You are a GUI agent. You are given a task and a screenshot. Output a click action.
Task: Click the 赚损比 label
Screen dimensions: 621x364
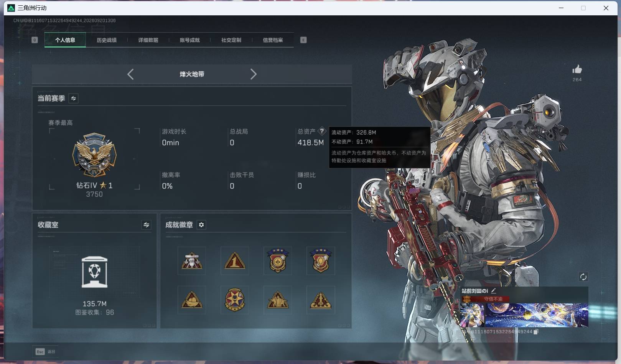point(306,175)
